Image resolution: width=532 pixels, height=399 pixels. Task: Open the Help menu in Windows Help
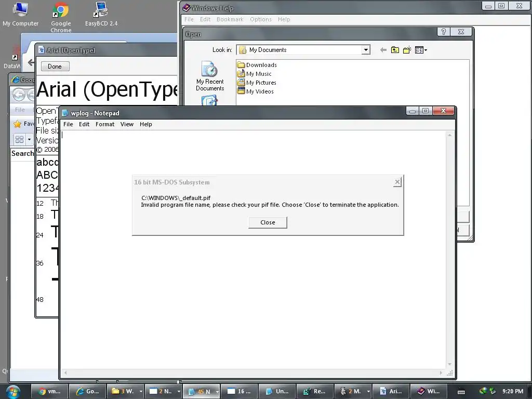(x=284, y=19)
